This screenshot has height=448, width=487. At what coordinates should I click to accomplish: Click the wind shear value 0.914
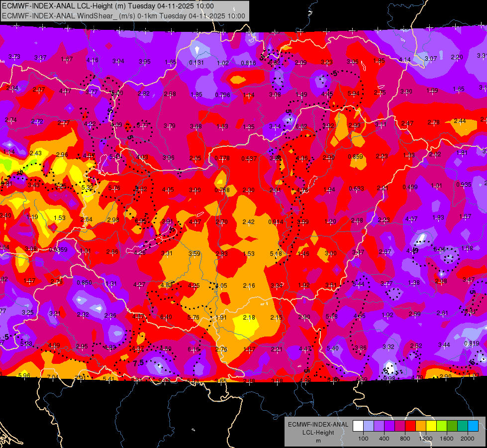tap(276, 222)
